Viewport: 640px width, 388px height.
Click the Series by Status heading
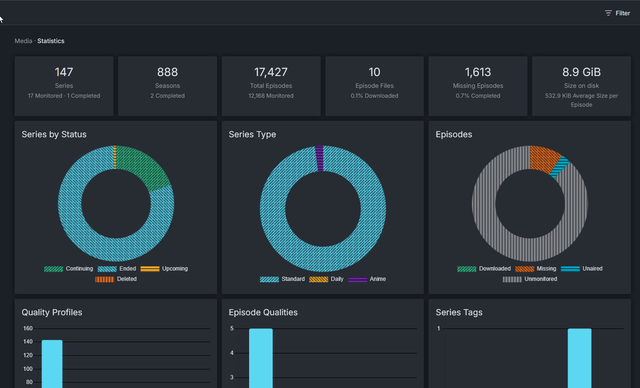tap(54, 134)
